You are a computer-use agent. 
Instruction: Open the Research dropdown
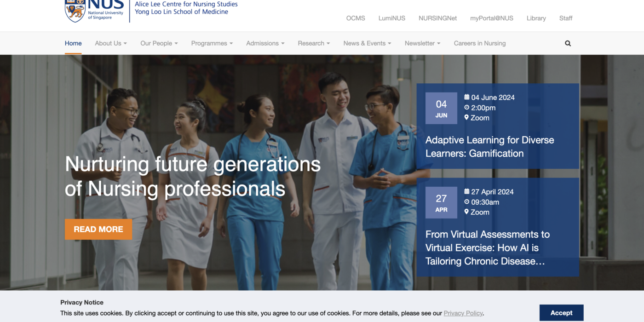pyautogui.click(x=314, y=43)
